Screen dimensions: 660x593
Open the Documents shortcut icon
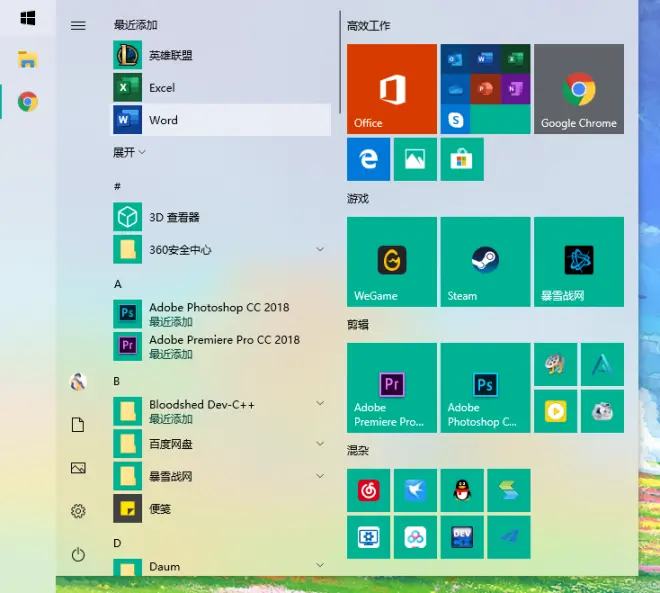(78, 425)
